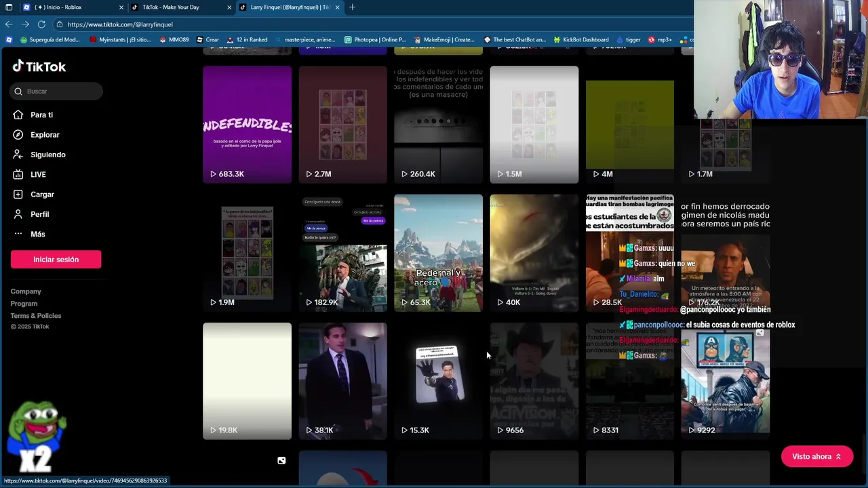868x488 pixels.
Task: Close the TikTok - Make Your Day tab
Action: [229, 7]
